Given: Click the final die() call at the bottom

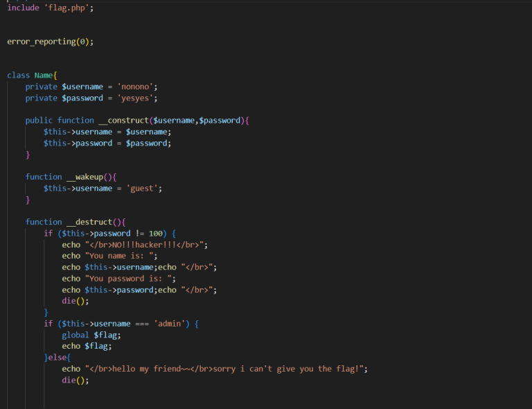Looking at the screenshot, I should coord(75,380).
